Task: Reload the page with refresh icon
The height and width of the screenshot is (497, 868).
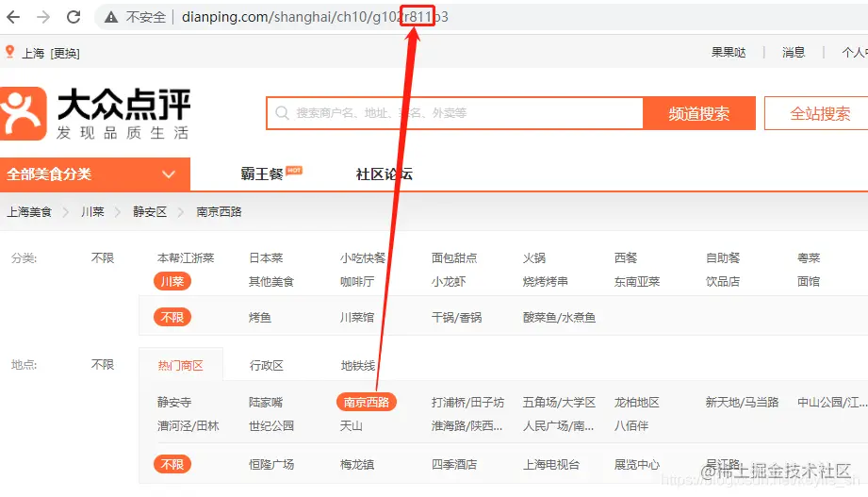Action: click(x=74, y=17)
